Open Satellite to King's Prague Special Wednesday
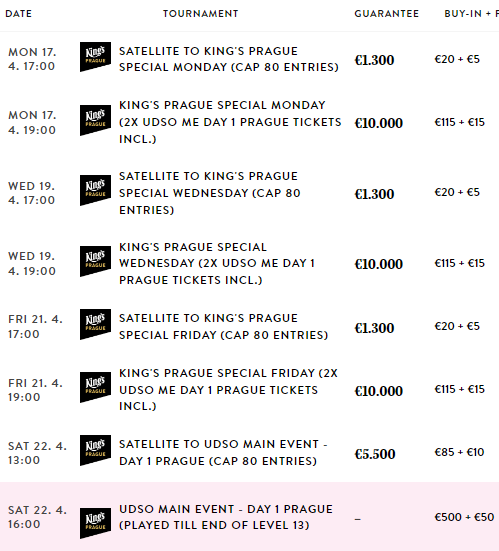499x551 pixels. [210, 193]
